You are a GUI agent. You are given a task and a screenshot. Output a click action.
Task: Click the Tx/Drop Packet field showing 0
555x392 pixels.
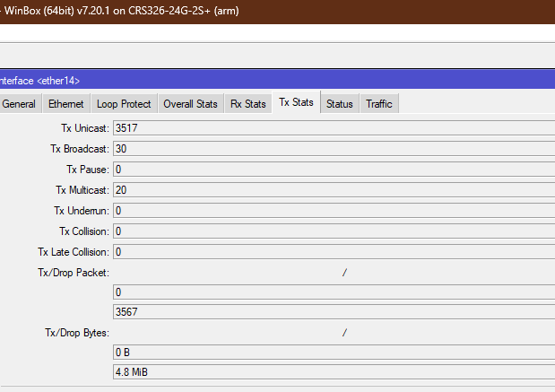(334, 292)
